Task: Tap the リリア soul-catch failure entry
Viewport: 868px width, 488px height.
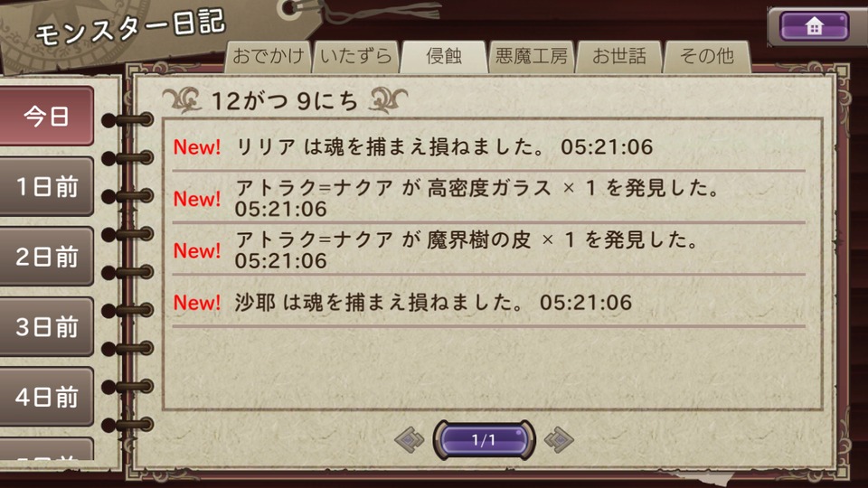Action: [489, 146]
